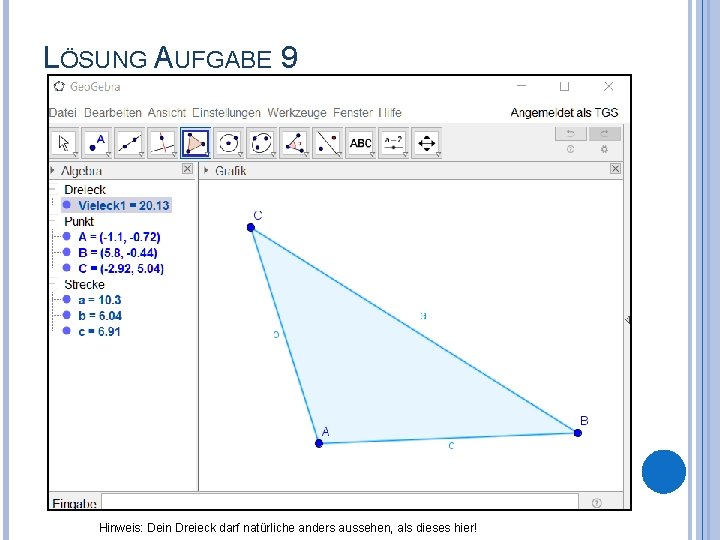Open the Einstellungen menu
This screenshot has width=720, height=540.
click(226, 112)
